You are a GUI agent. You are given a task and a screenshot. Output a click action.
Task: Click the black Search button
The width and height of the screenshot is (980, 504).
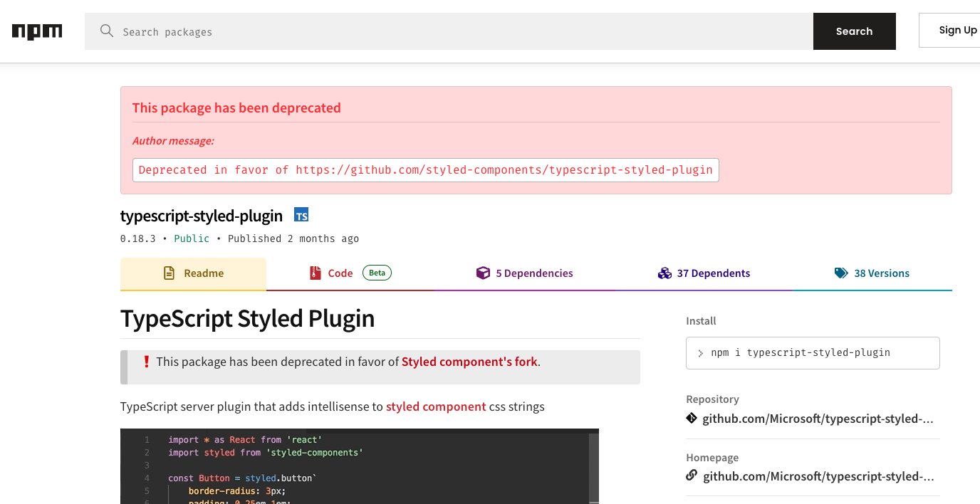pos(854,31)
